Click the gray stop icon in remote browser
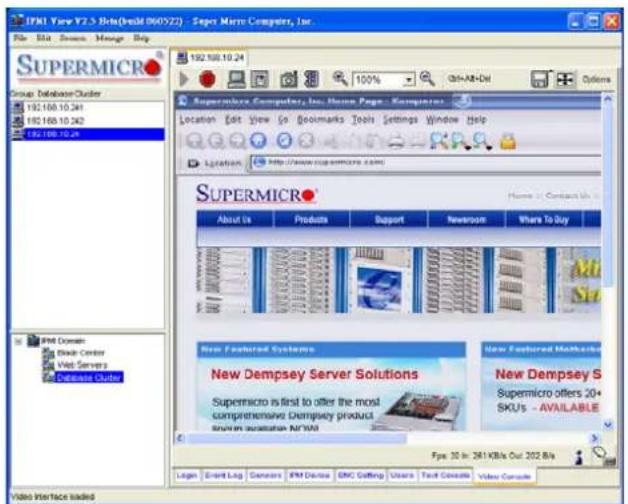628x504 pixels. [306, 141]
